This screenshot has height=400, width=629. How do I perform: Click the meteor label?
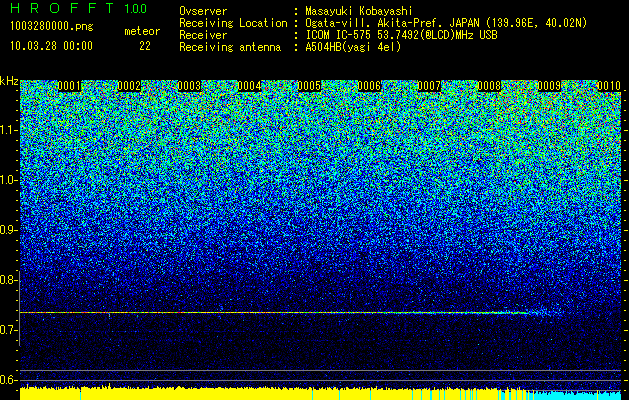142,31
